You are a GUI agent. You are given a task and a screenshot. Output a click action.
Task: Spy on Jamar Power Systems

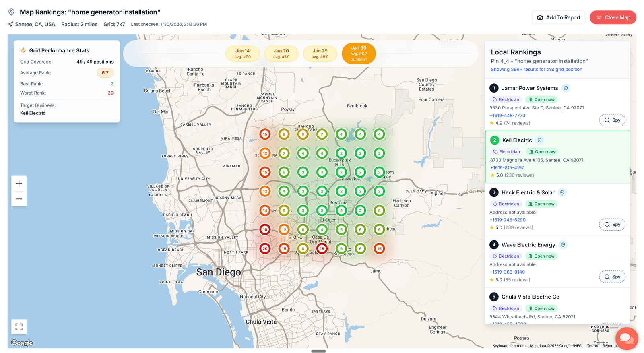click(612, 120)
